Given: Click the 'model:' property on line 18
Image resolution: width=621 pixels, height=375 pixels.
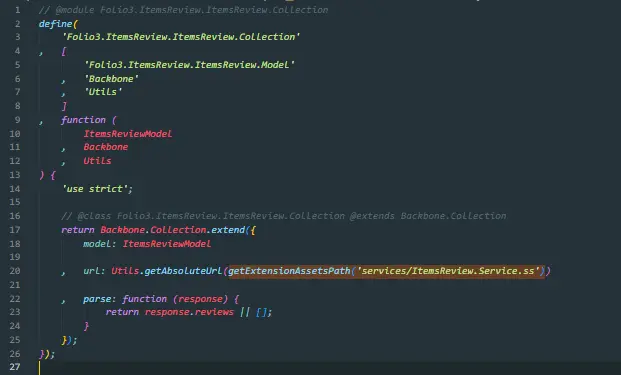Looking at the screenshot, I should (x=99, y=244).
